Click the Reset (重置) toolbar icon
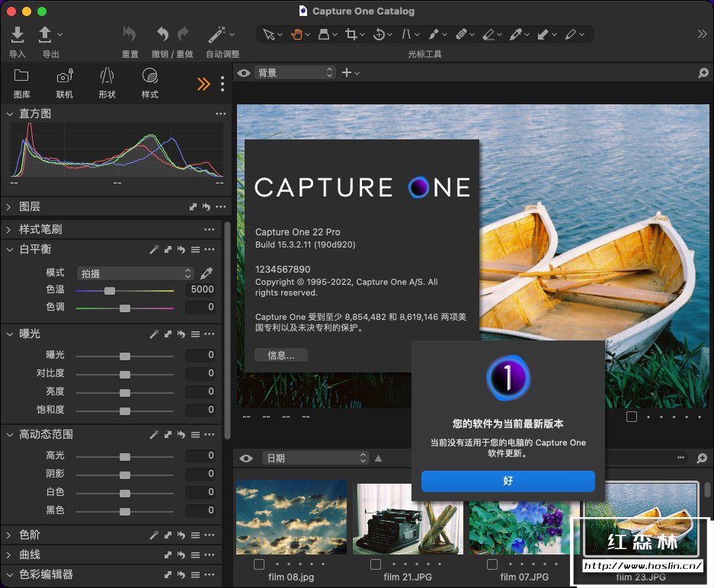Image resolution: width=714 pixels, height=588 pixels. point(130,34)
